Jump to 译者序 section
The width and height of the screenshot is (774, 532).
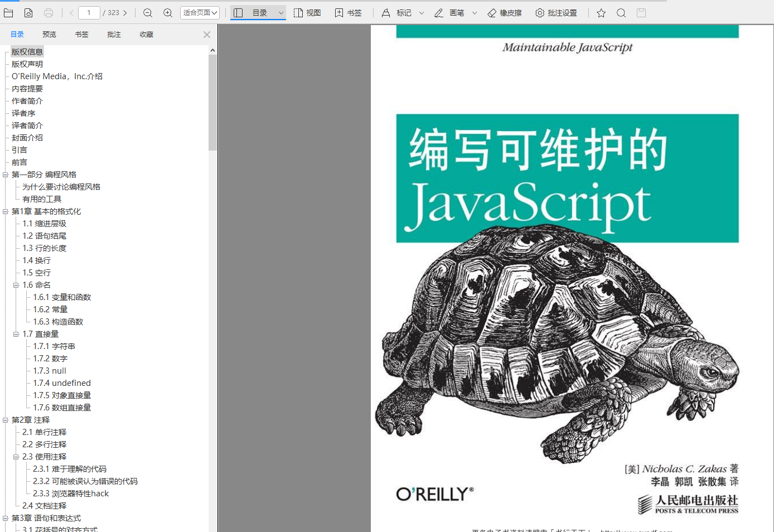tap(23, 113)
